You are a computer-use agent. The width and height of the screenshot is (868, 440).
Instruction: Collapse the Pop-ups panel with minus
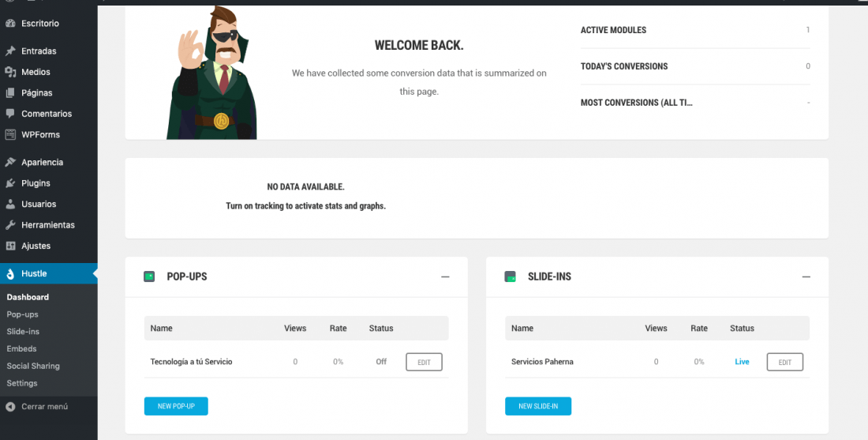445,276
